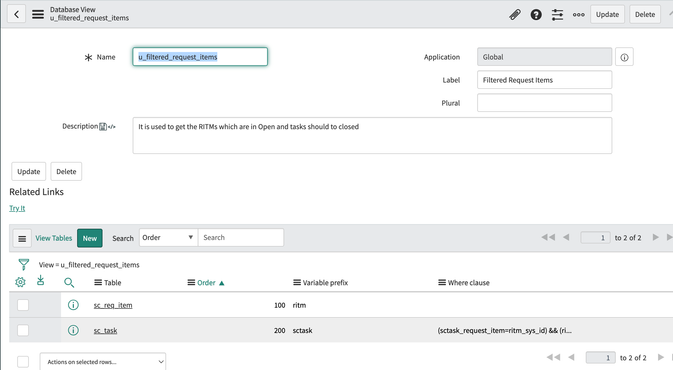Go to first page in bottom pagination
This screenshot has width=673, height=370.
coord(553,357)
